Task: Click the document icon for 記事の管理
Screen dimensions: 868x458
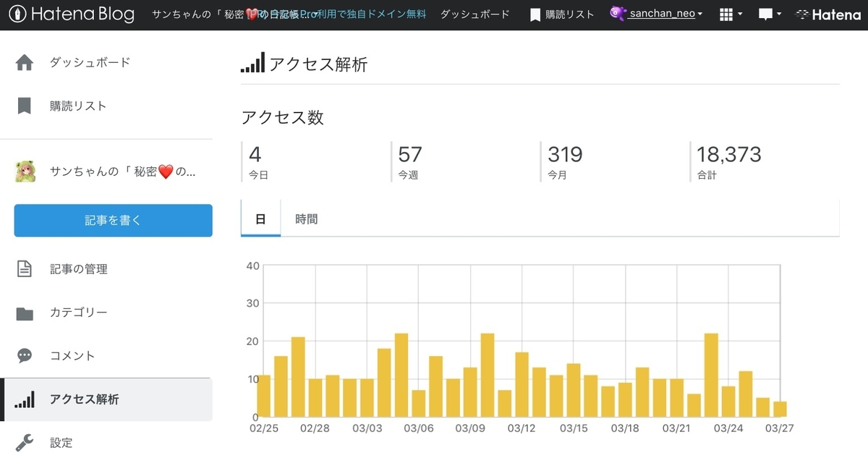Action: pyautogui.click(x=25, y=269)
